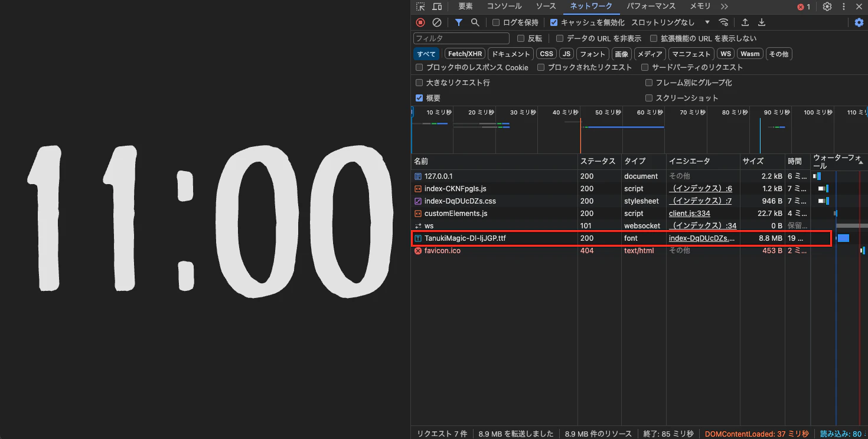Viewport: 868px width, 439px height.
Task: Focus the フィルタ text input
Action: pyautogui.click(x=461, y=38)
